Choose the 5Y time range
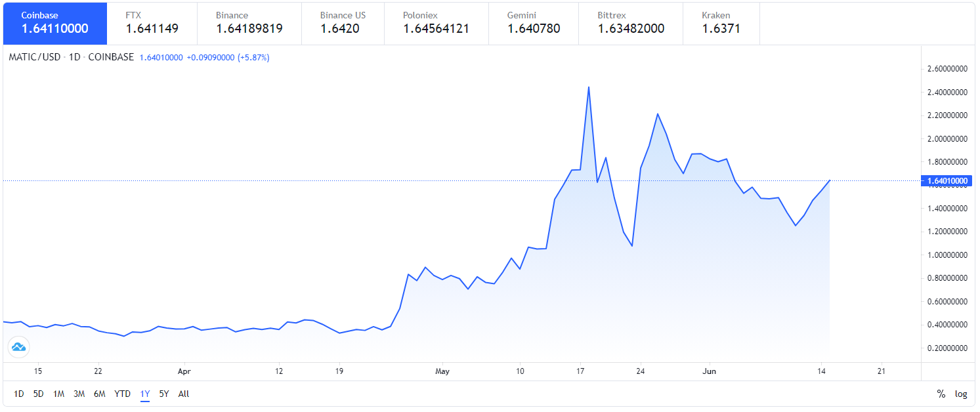Viewport: 980px width, 412px height. click(164, 394)
